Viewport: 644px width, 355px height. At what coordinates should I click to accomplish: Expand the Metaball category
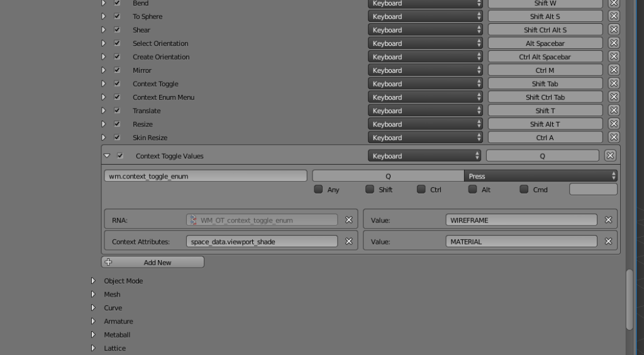[x=93, y=334]
